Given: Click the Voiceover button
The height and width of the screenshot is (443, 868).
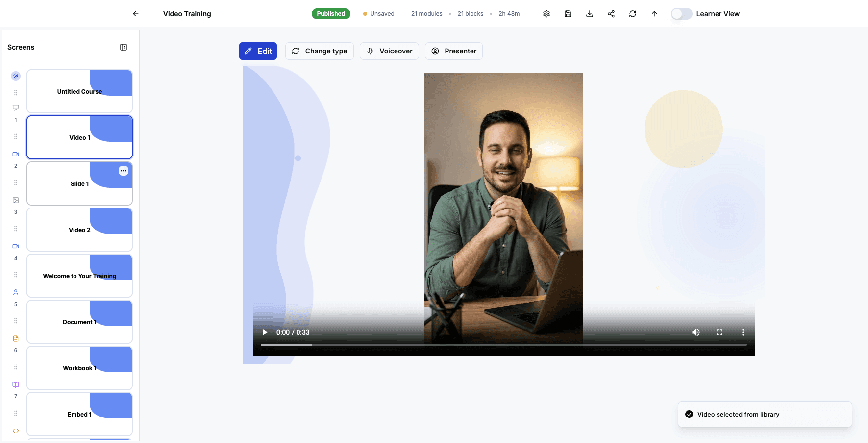Looking at the screenshot, I should [x=389, y=51].
